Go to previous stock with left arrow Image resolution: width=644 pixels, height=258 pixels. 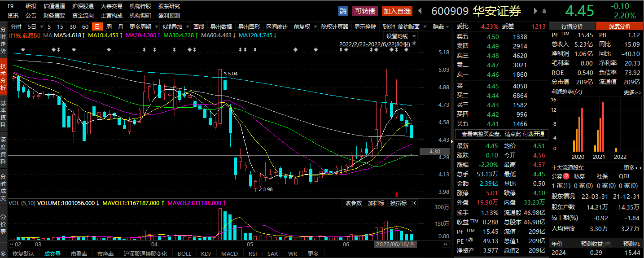click(420, 11)
